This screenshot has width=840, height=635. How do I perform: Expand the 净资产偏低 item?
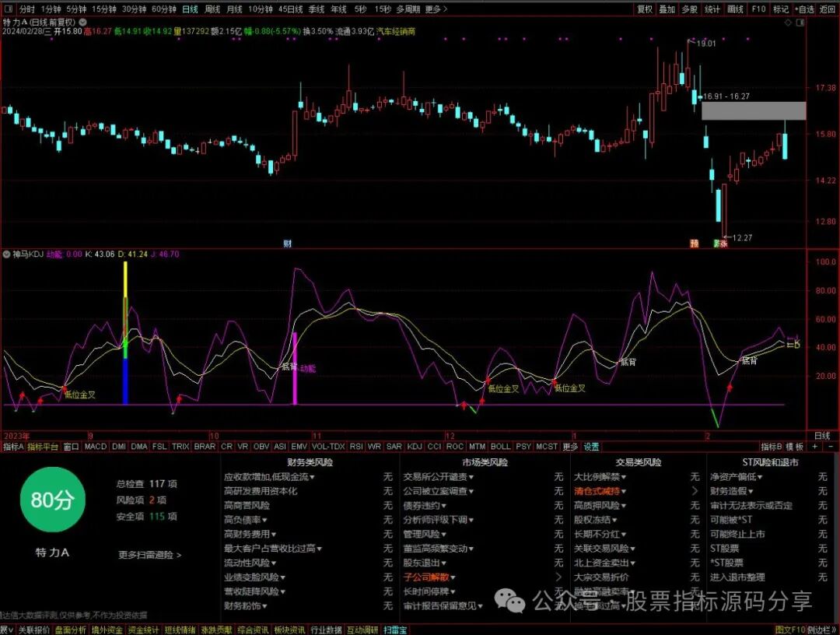[x=736, y=476]
